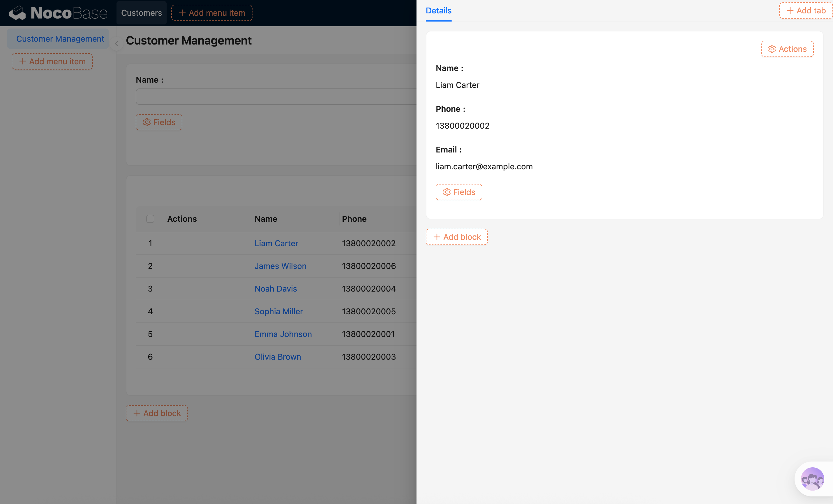Expand the Add block options in the drawer
This screenshot has height=504, width=833.
(x=457, y=237)
